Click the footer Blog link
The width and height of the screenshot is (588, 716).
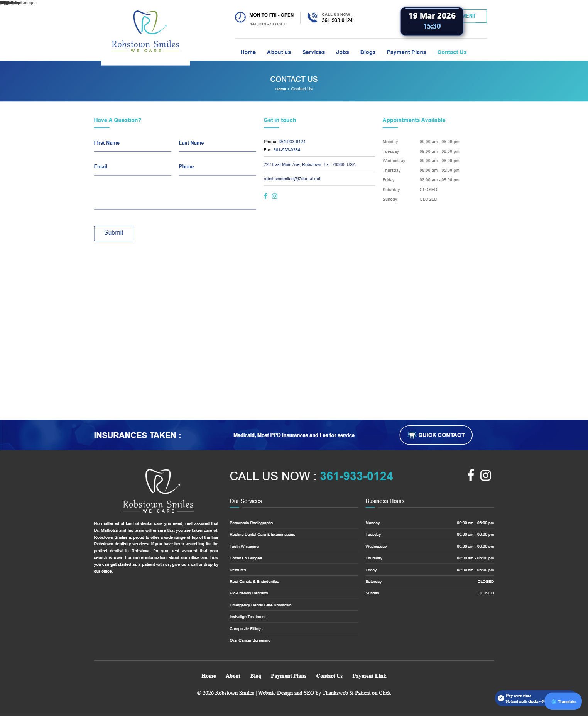coord(256,676)
